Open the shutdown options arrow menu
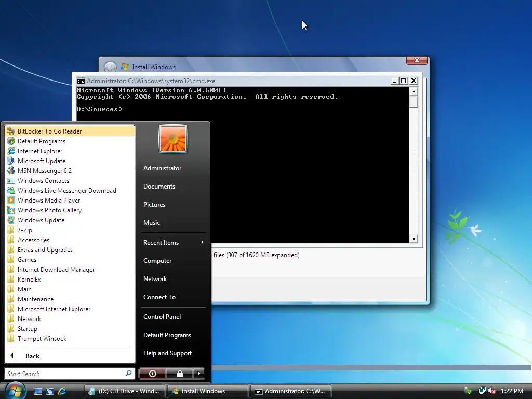532x399 pixels. tap(199, 374)
